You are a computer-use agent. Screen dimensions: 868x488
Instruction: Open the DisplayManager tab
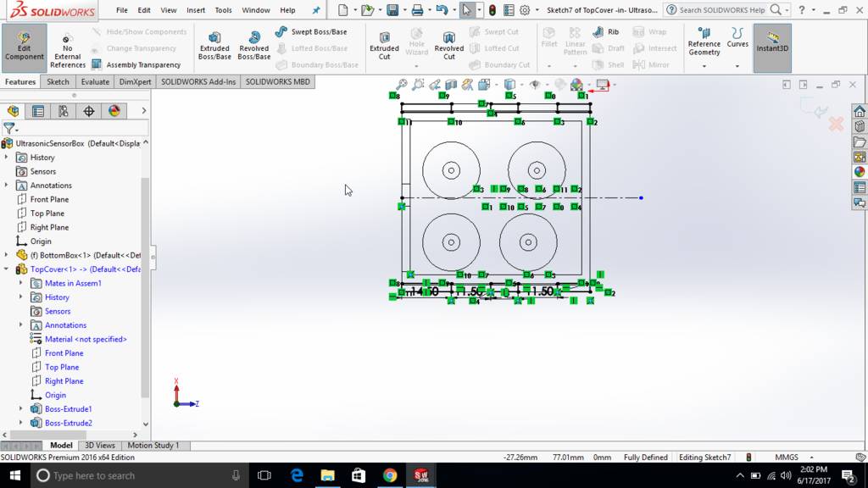click(114, 111)
